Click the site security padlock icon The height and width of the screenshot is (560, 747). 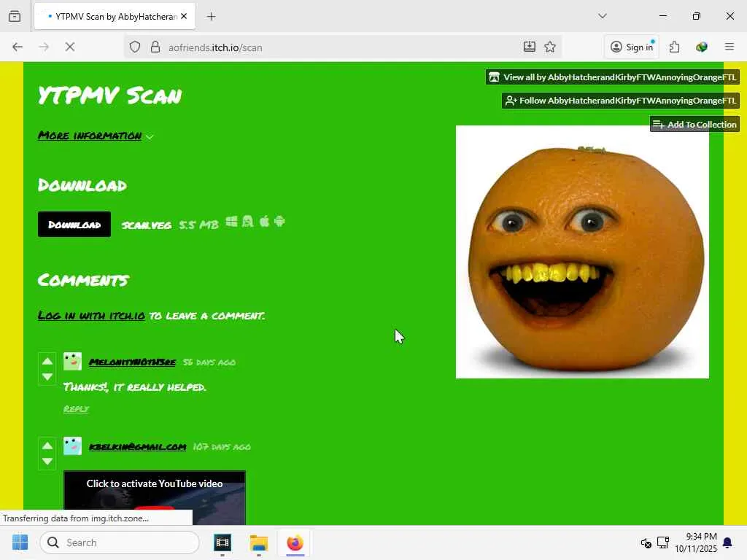(155, 47)
